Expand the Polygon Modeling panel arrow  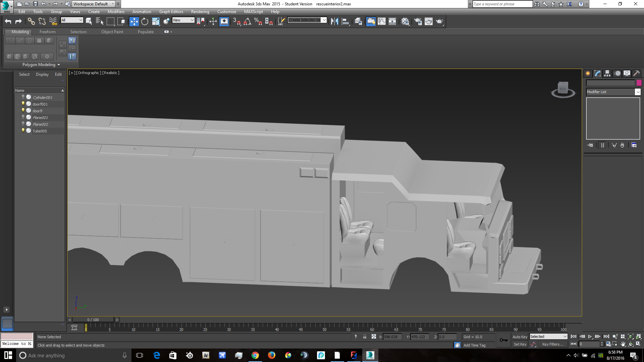coord(59,65)
